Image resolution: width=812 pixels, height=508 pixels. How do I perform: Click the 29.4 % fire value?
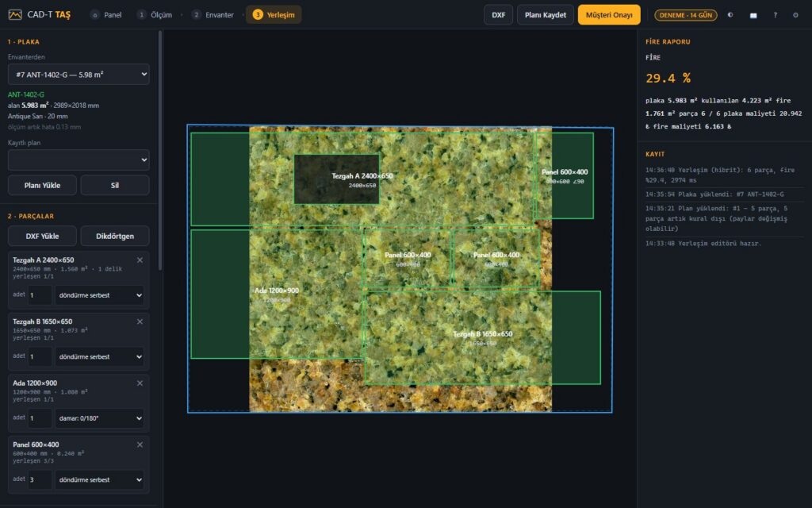click(x=668, y=79)
